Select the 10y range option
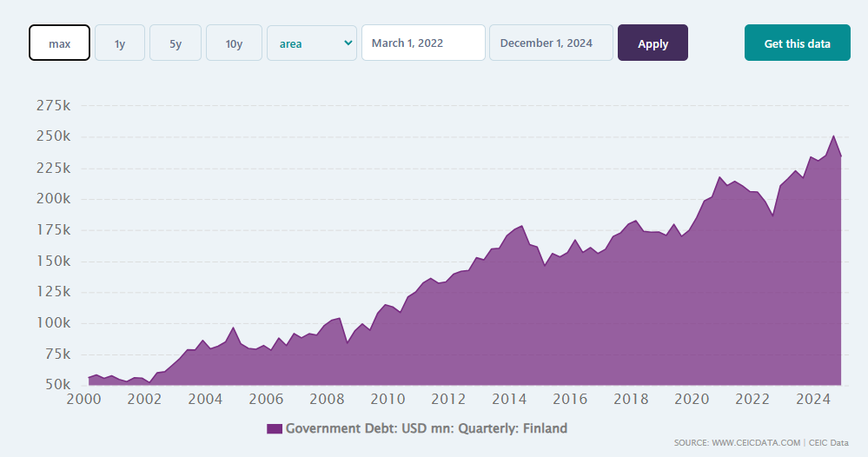Image resolution: width=868 pixels, height=457 pixels. coord(234,43)
